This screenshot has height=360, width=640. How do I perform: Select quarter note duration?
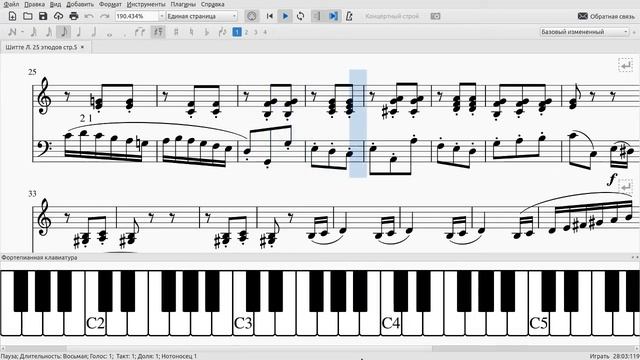click(x=79, y=32)
